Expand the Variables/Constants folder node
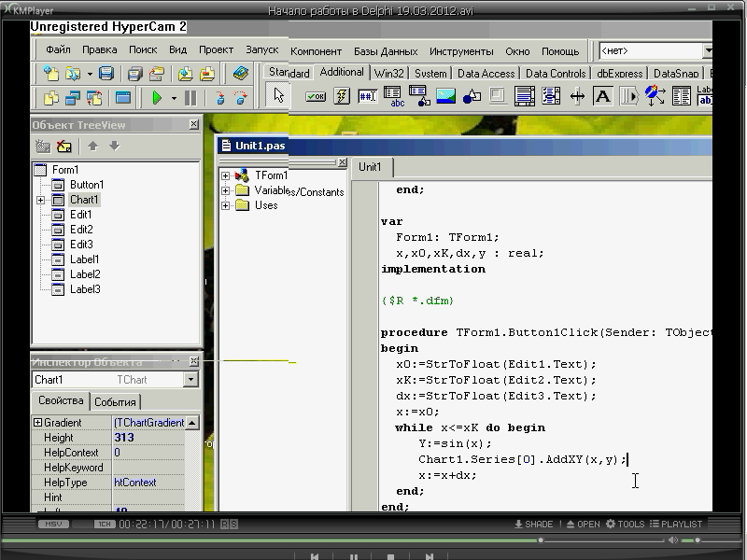The width and height of the screenshot is (747, 560). click(225, 191)
